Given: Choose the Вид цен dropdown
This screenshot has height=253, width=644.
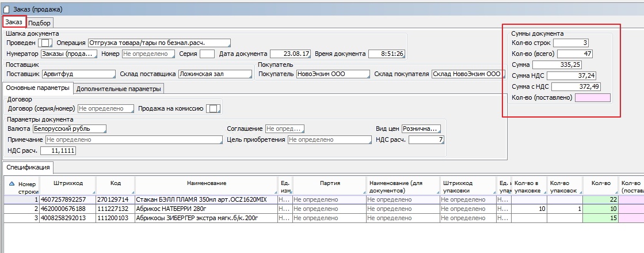Looking at the screenshot, I should coord(422,129).
